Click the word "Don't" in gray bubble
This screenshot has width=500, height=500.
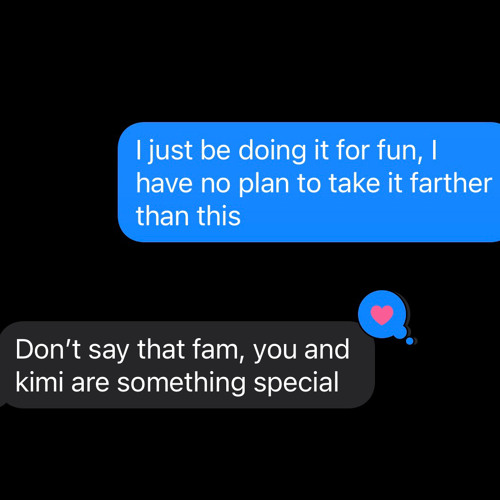pyautogui.click(x=48, y=350)
